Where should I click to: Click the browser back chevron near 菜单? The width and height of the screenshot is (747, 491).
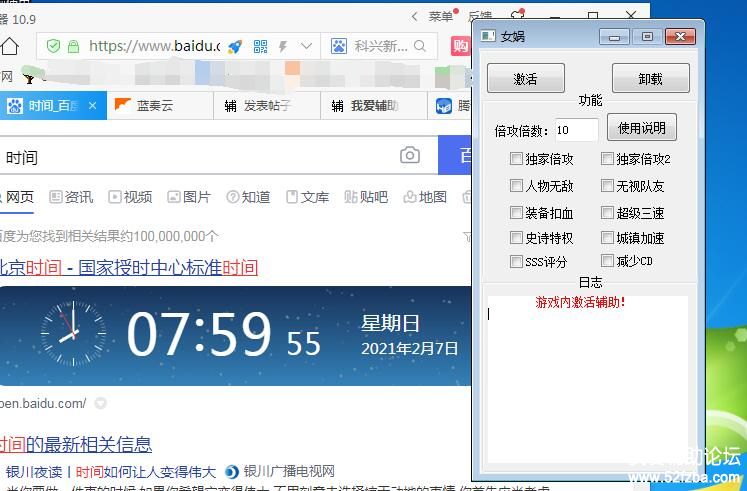coord(414,17)
